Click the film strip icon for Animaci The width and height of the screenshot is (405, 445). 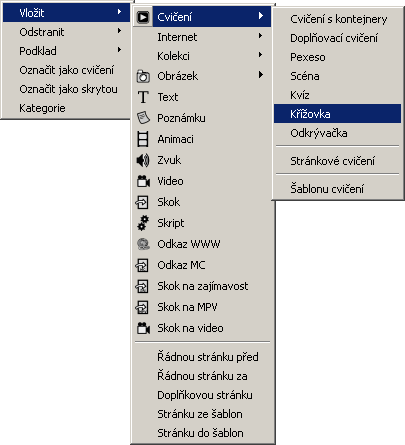click(x=143, y=139)
